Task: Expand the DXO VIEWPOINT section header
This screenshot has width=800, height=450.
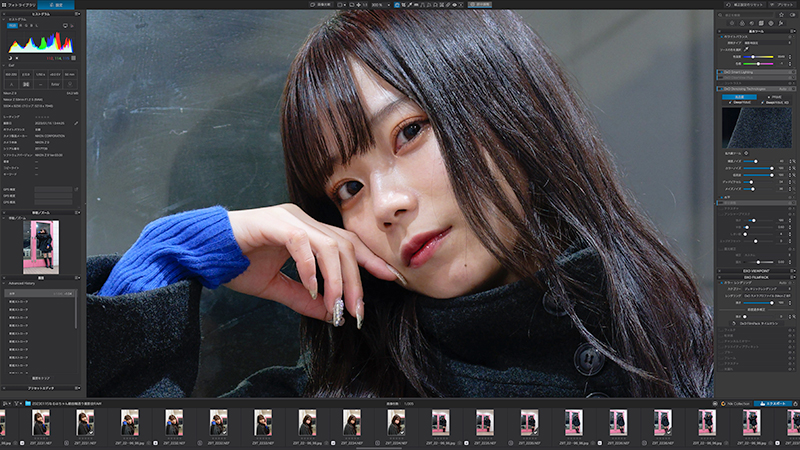Action: (756, 271)
